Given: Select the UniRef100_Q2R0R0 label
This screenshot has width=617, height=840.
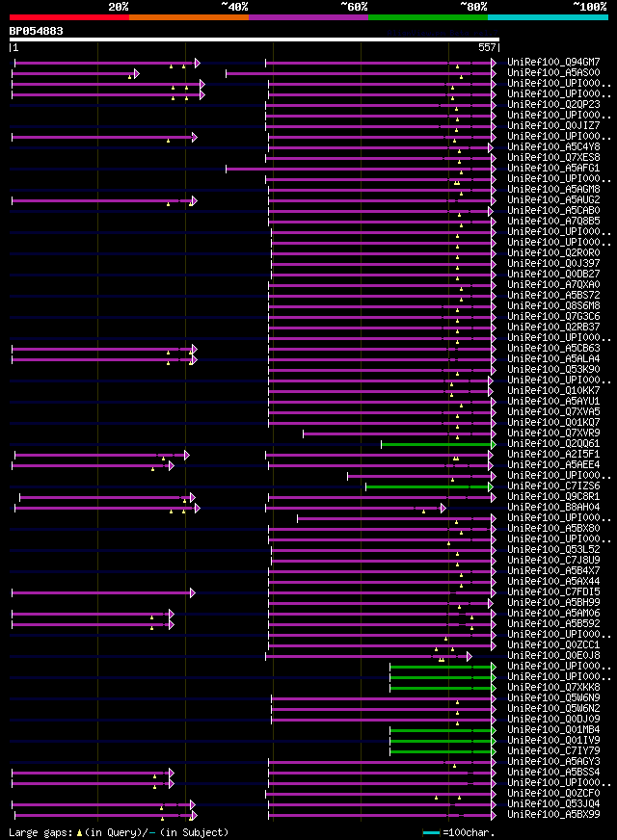Looking at the screenshot, I should (553, 252).
